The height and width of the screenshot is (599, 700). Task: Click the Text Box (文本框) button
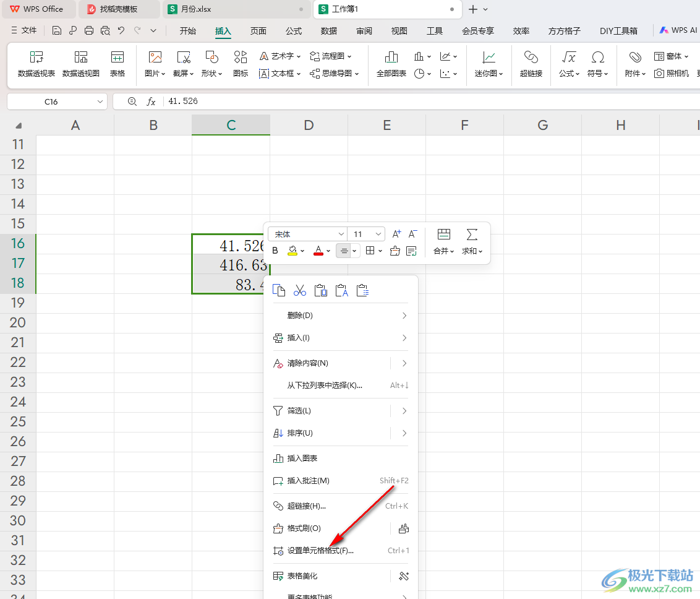click(279, 73)
